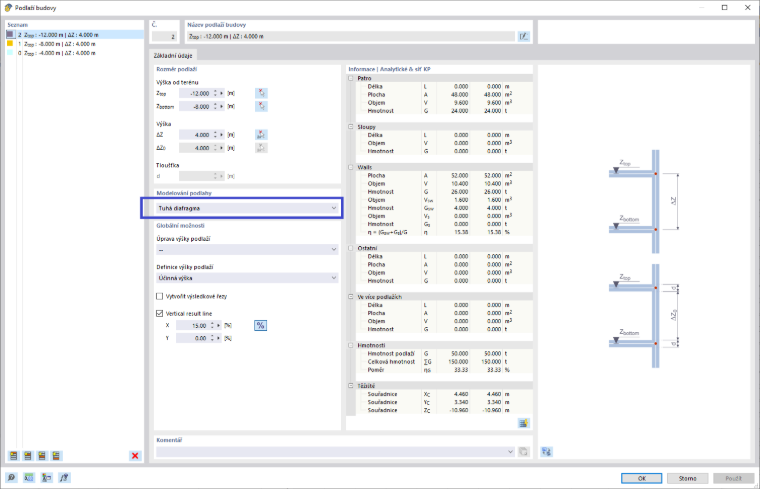Click the story list icon with third row highlighted
Viewport: 760px width, 489px height.
(42, 456)
